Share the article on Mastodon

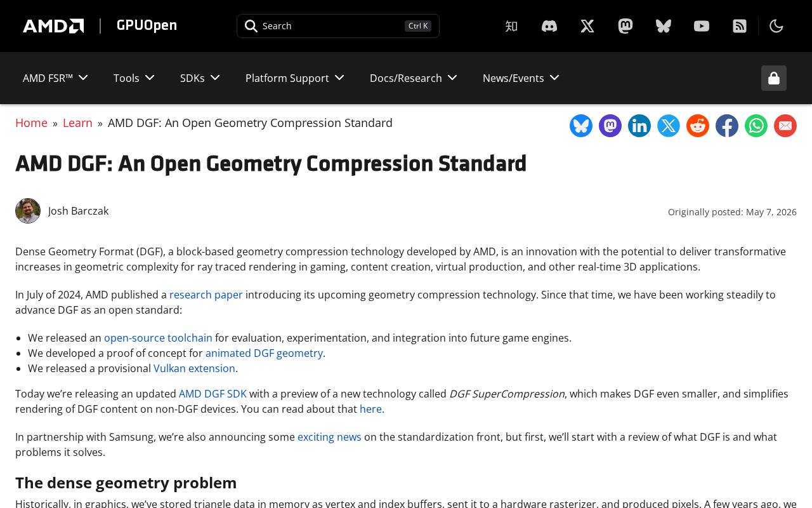[x=610, y=126]
